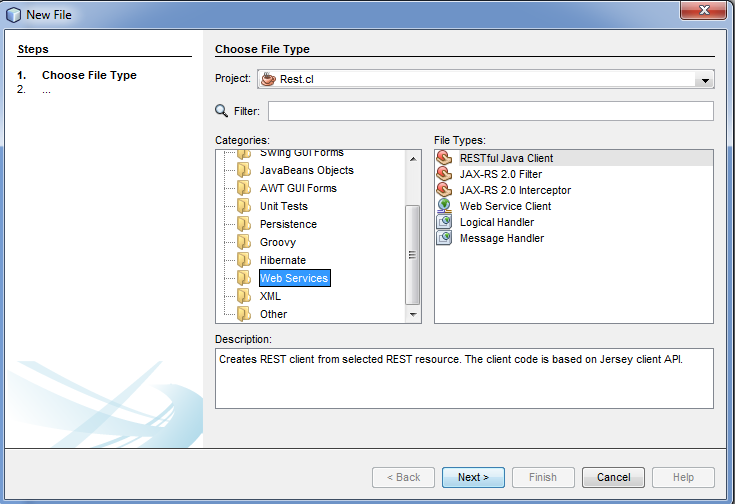
Task: Click the Choose File Type step
Action: pos(89,75)
